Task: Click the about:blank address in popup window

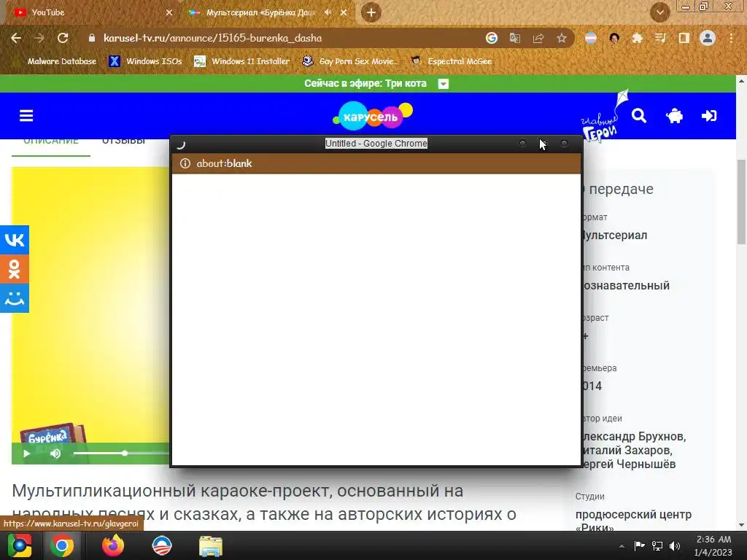Action: pos(225,163)
